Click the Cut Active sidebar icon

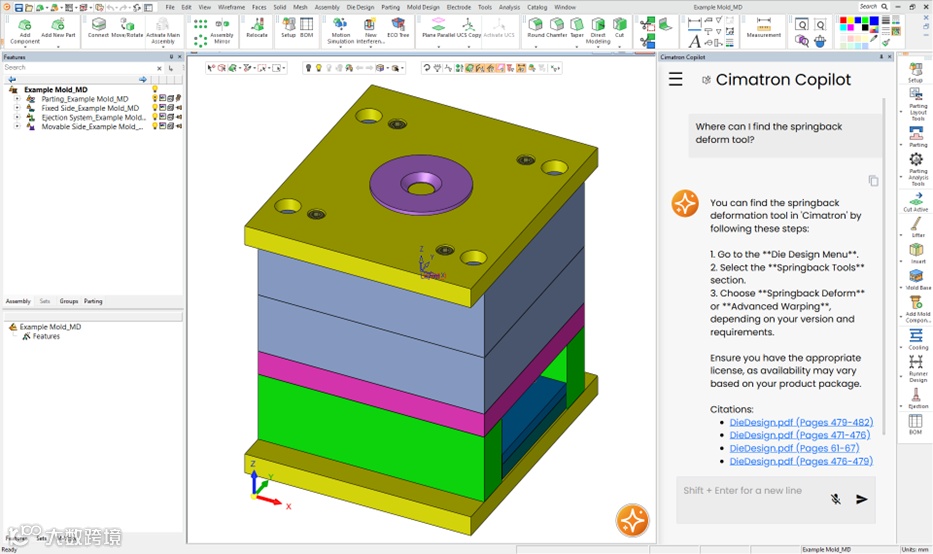click(916, 198)
